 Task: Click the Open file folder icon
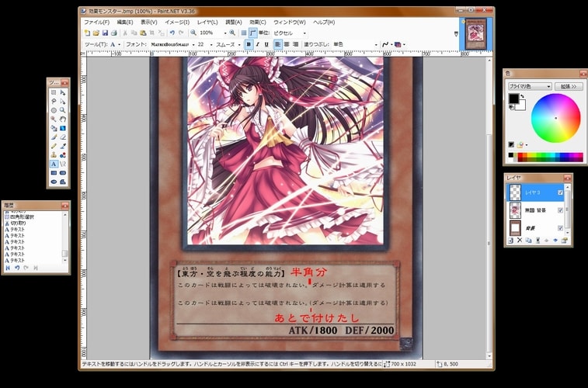point(96,33)
